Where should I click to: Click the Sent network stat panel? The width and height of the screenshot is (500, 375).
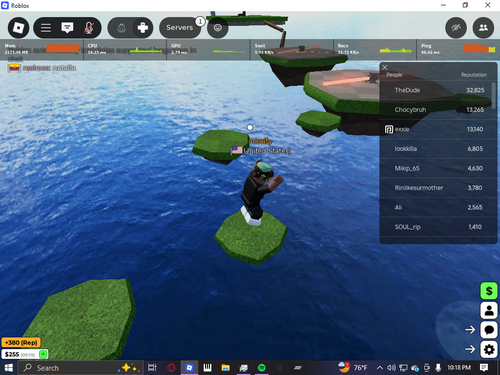292,49
